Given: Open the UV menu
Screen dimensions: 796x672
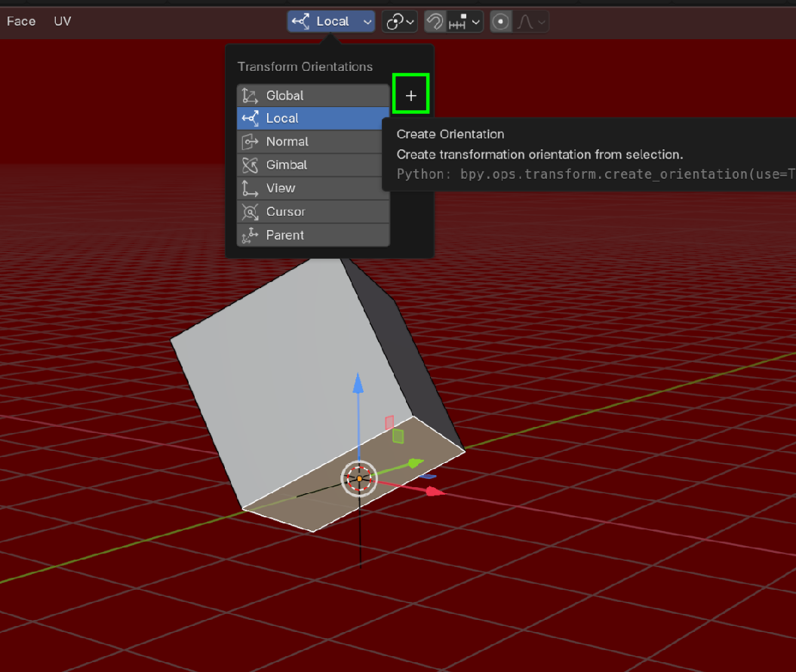Looking at the screenshot, I should point(63,21).
